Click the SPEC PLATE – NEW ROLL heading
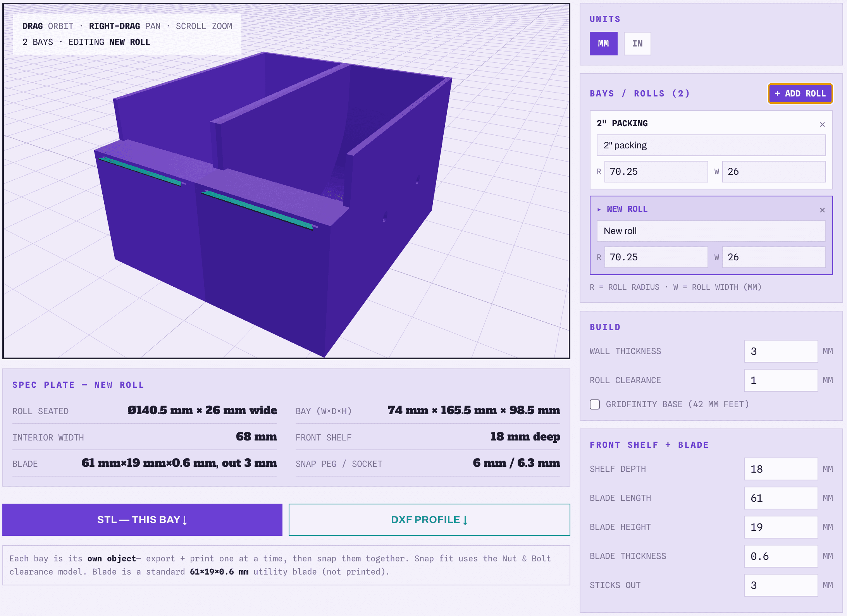The image size is (847, 616). (78, 385)
